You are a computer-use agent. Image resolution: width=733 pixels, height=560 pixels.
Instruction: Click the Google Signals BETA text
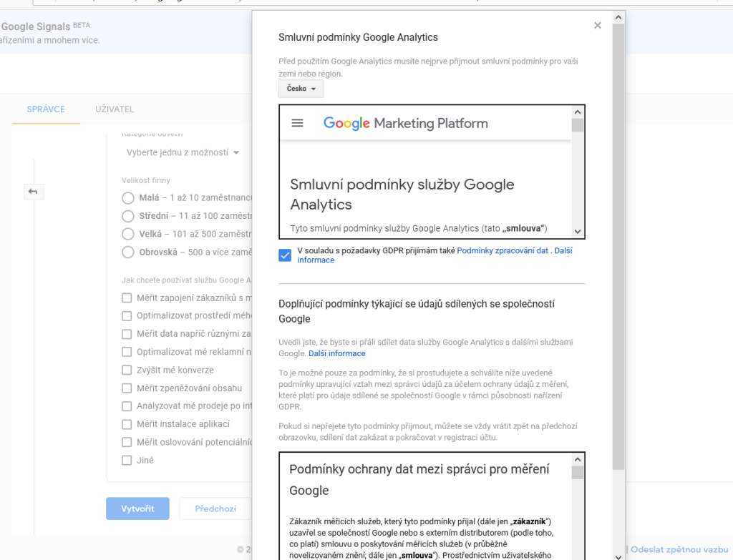[45, 26]
